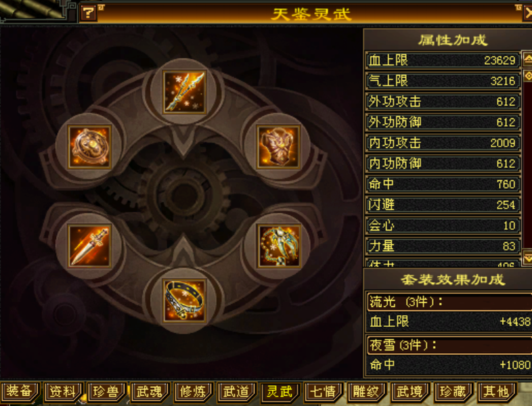Click the scroll up arrow in attribute list
Image resolution: width=532 pixels, height=406 pixels.
point(527,60)
